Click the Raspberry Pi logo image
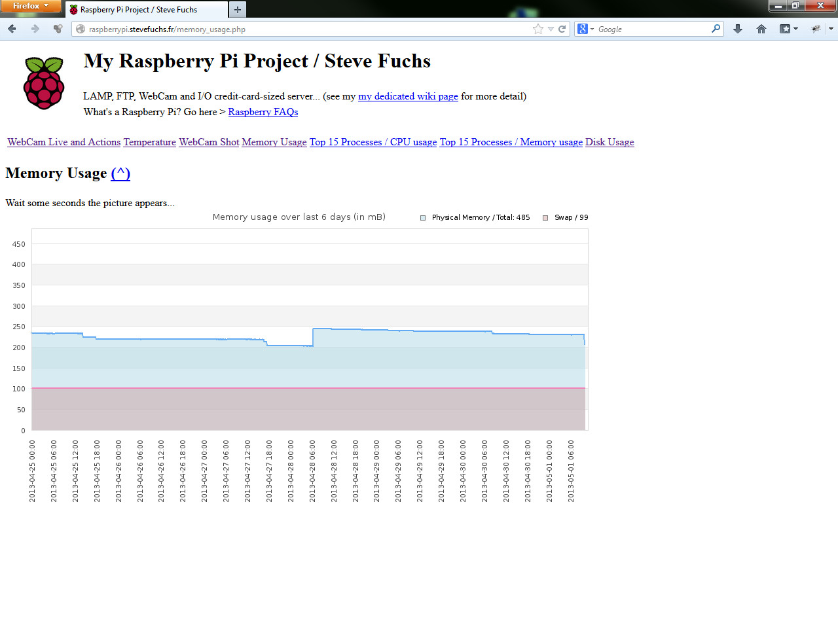Viewport: 838px width, 644px height. pos(44,83)
